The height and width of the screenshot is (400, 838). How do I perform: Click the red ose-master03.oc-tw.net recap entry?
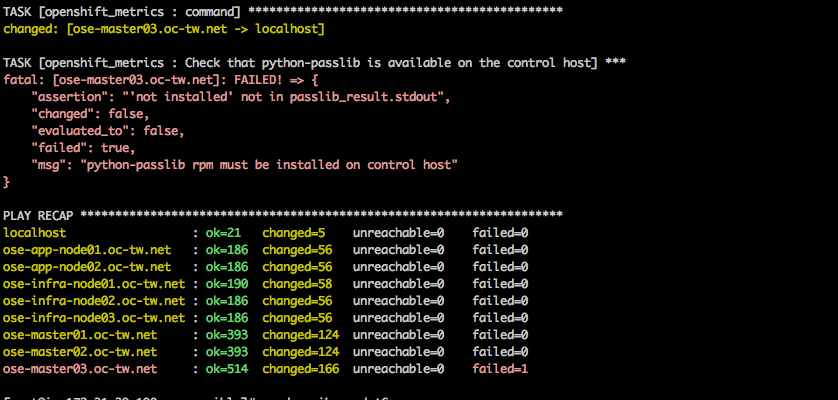pos(80,369)
